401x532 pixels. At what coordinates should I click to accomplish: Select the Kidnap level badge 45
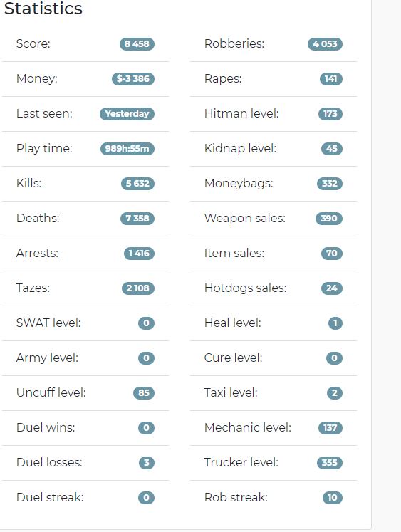click(x=332, y=149)
